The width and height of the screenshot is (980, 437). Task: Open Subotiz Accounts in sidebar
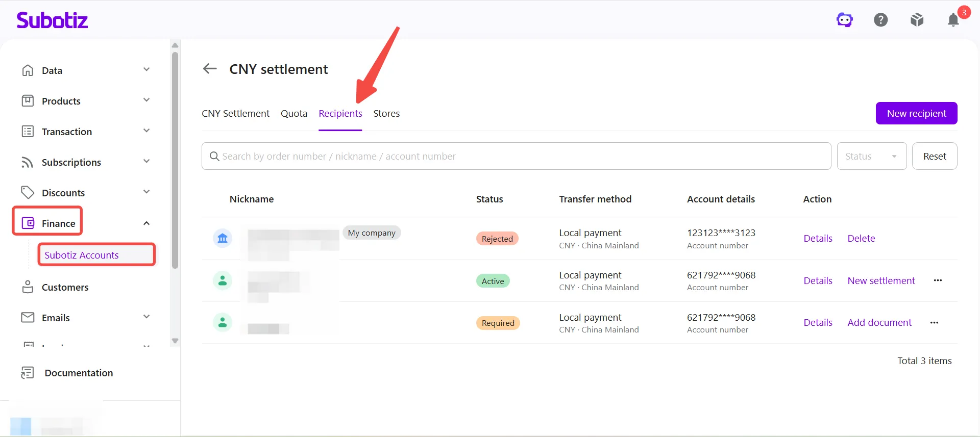coord(82,255)
